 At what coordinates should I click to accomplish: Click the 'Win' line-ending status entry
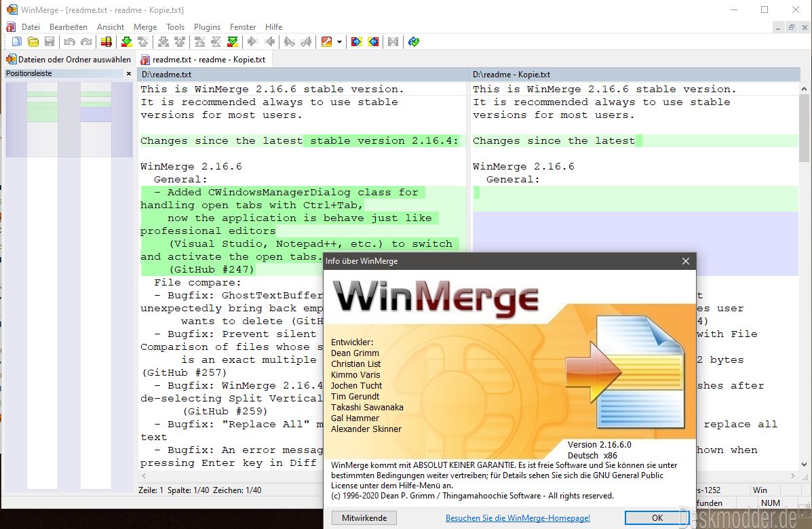760,490
